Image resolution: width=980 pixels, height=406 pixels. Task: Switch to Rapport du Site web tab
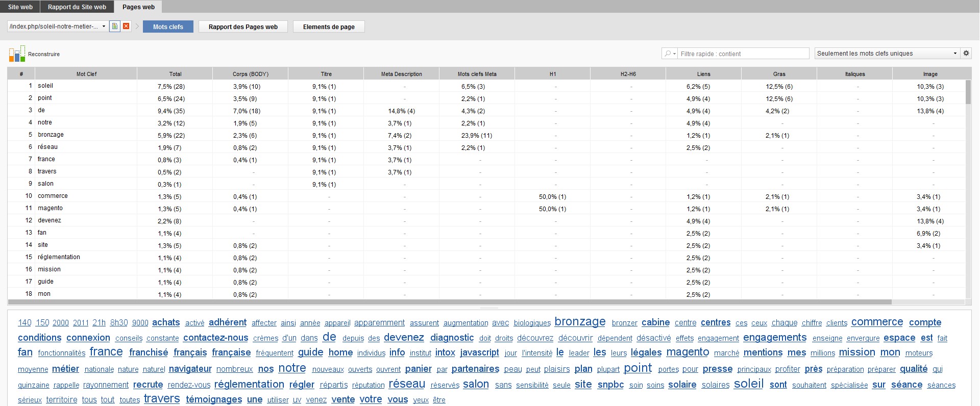click(77, 7)
